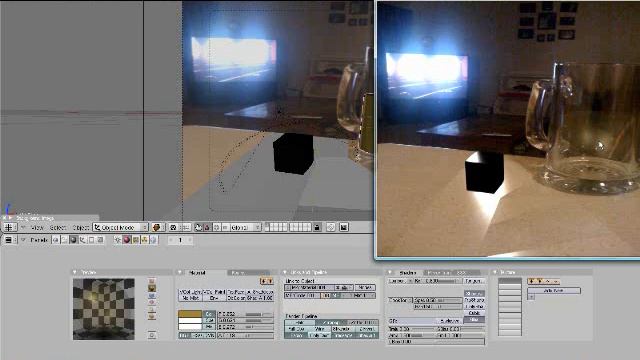Open World buttons sub-context icon
The image size is (640, 360).
[153, 240]
